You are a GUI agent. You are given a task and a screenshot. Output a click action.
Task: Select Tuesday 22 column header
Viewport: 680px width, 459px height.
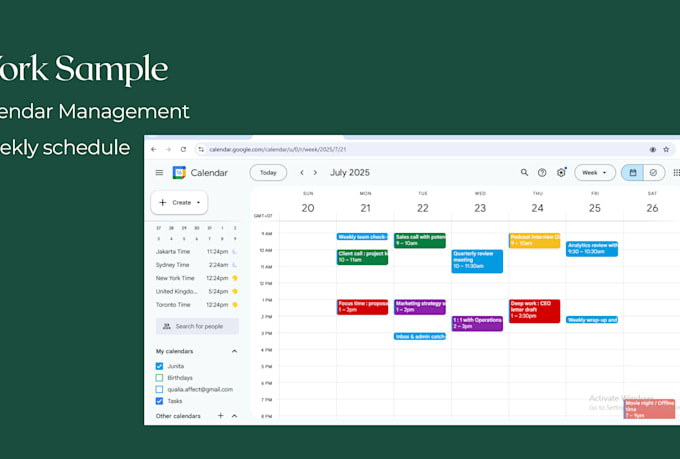click(x=423, y=203)
